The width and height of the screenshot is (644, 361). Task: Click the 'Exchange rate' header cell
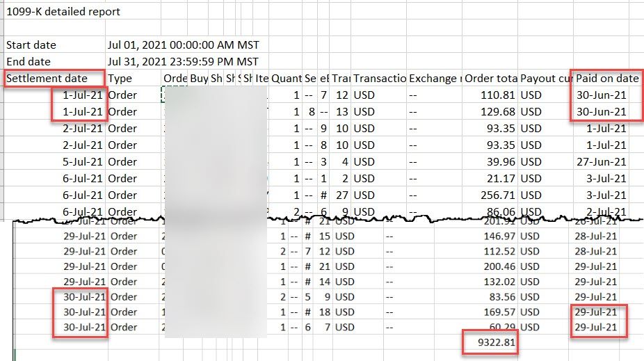(435, 79)
